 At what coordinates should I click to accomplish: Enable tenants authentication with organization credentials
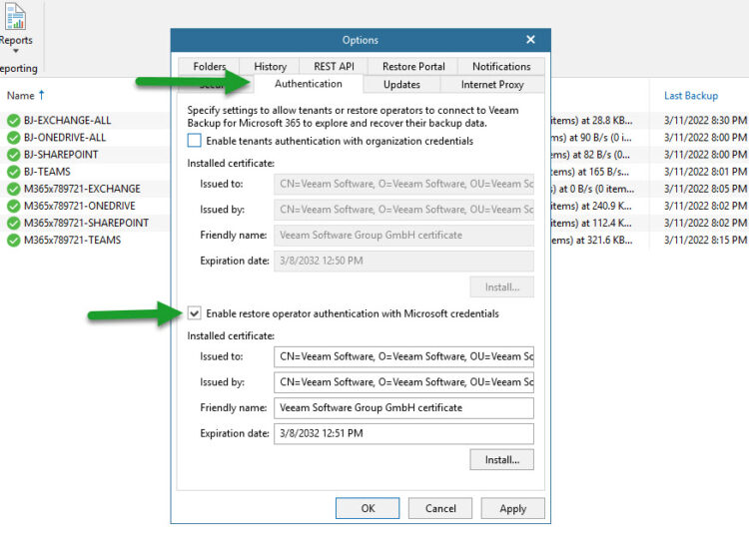pos(194,141)
